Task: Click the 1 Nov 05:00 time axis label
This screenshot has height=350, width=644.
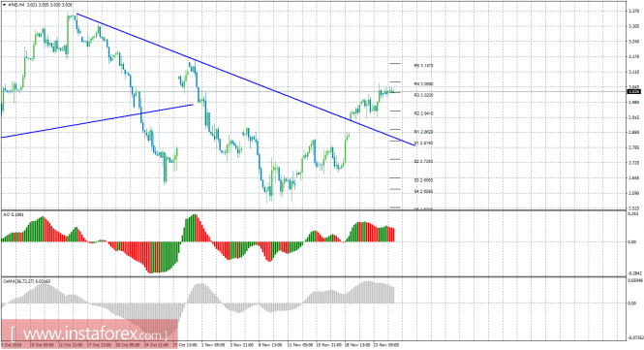Action: click(x=214, y=345)
